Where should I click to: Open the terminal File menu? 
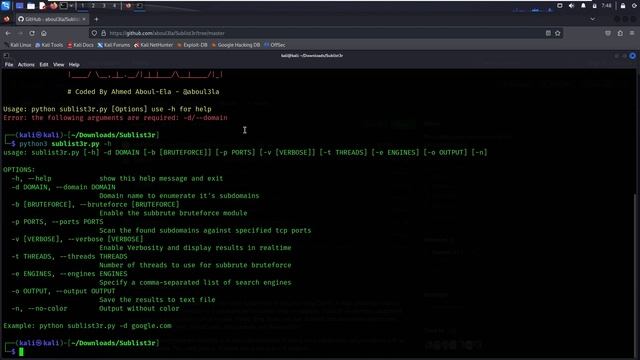9,64
